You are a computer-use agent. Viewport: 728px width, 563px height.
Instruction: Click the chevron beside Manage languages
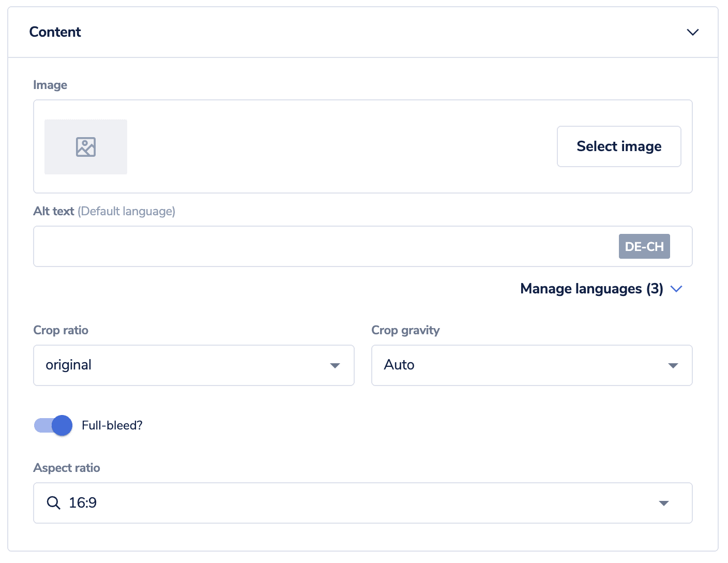[676, 289]
